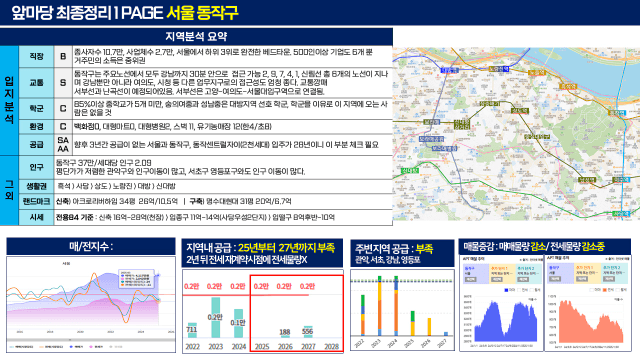This screenshot has height=360, width=640.
Task: Select the '직장' row label
Action: point(36,56)
